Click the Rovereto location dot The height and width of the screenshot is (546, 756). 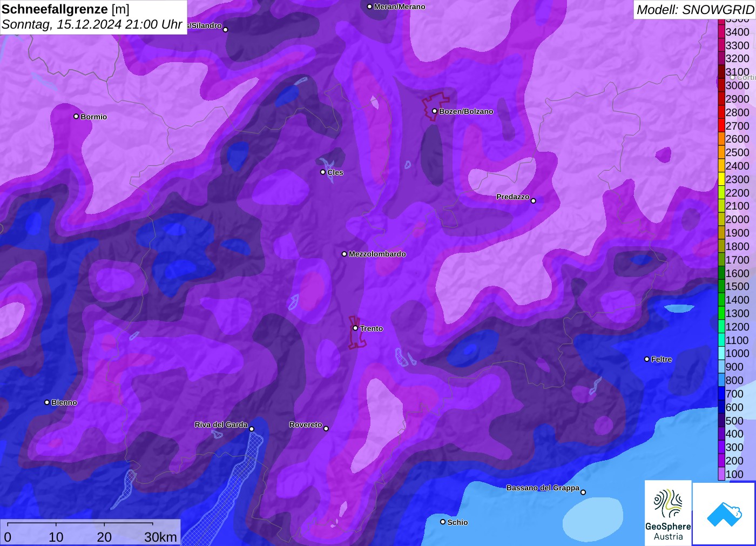(x=326, y=429)
